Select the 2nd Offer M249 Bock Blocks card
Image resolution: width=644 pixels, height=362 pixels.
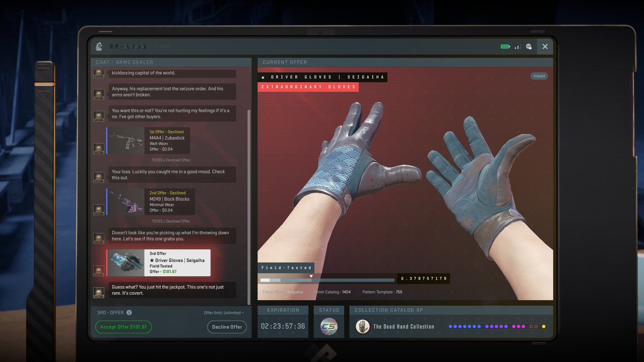[x=150, y=202]
